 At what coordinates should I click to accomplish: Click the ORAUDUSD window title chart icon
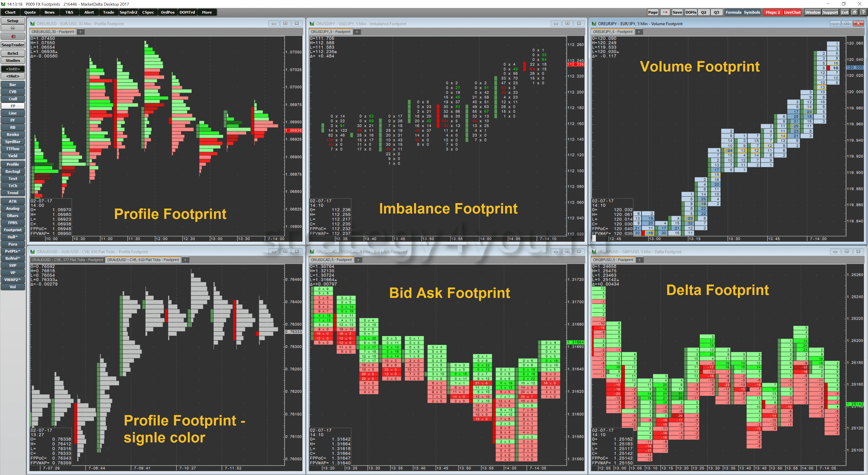(x=33, y=252)
